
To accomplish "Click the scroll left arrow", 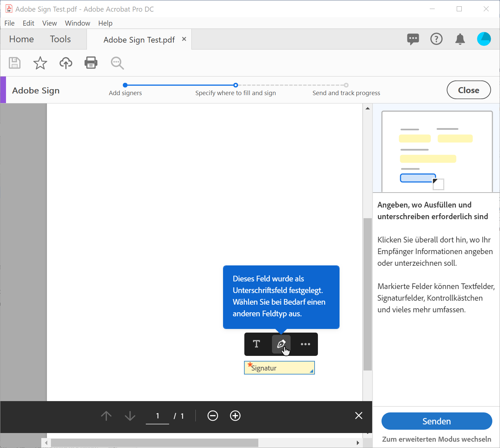I will [x=46, y=443].
